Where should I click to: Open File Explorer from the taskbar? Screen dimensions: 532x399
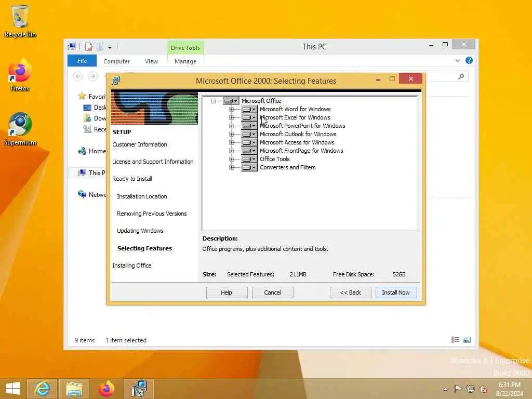tap(74, 389)
